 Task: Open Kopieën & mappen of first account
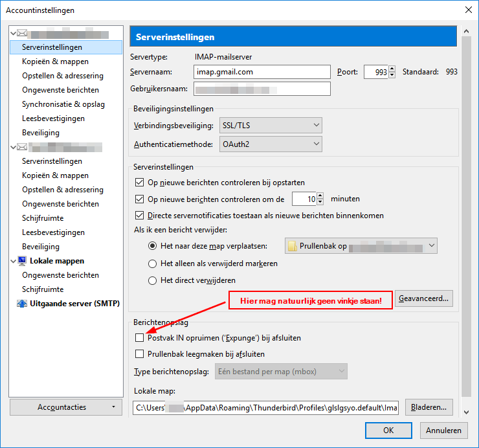tap(55, 62)
